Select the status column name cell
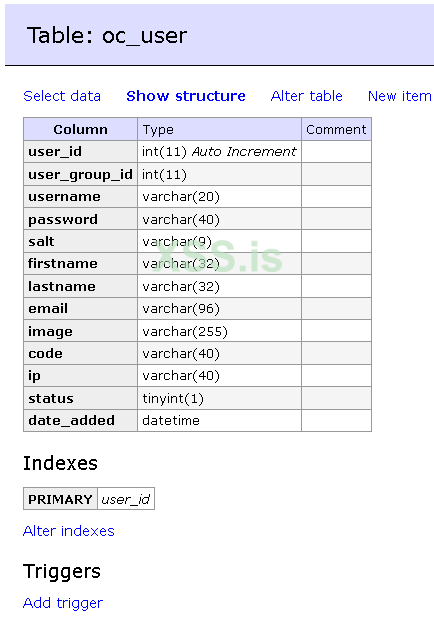This screenshot has width=434, height=633. click(80, 398)
